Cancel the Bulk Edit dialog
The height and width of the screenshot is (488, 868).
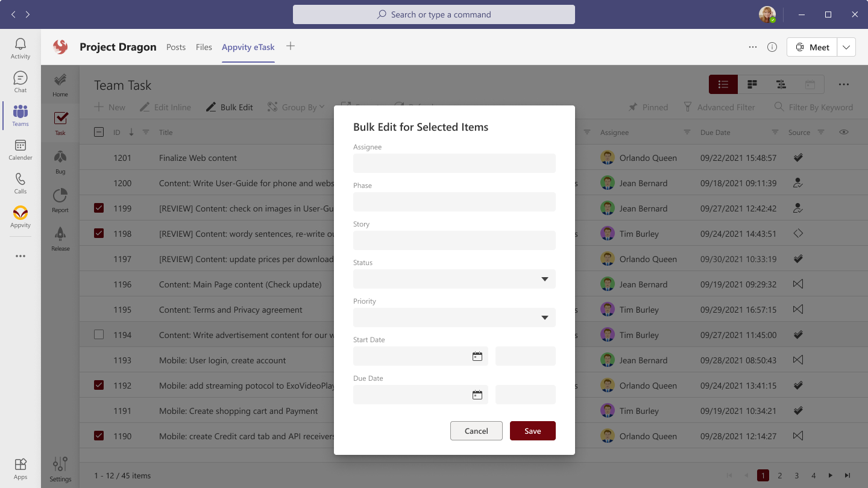click(476, 431)
